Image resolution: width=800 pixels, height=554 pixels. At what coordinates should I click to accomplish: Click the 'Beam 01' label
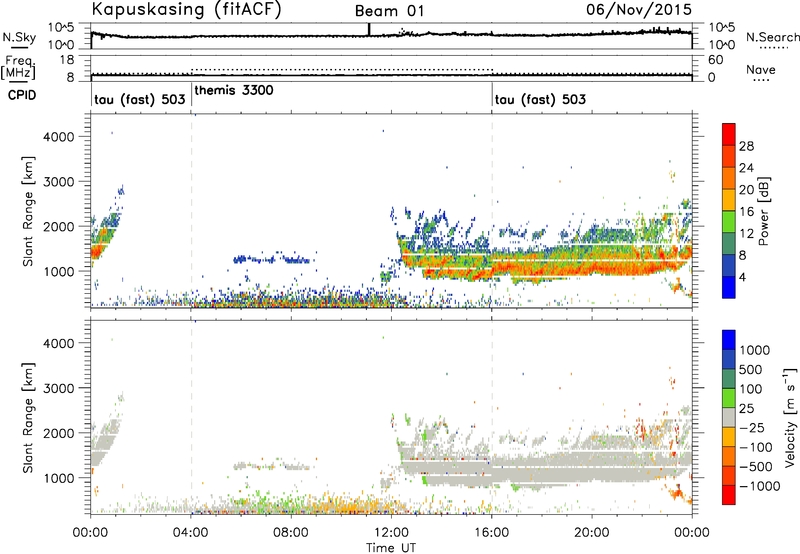click(x=389, y=11)
